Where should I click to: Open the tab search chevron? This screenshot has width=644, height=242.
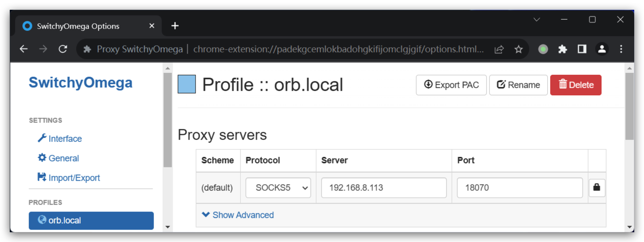(537, 20)
